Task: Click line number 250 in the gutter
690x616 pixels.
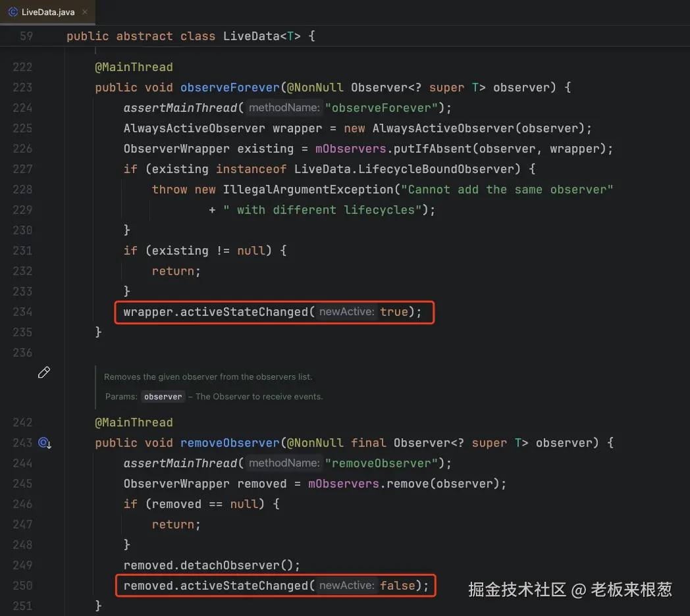Action: 22,586
